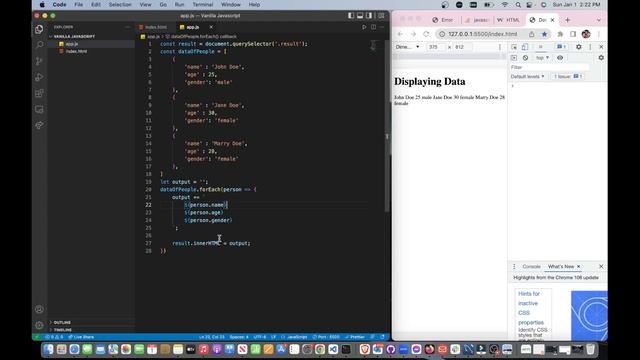Click the 1 Issue link in console

(x=568, y=76)
